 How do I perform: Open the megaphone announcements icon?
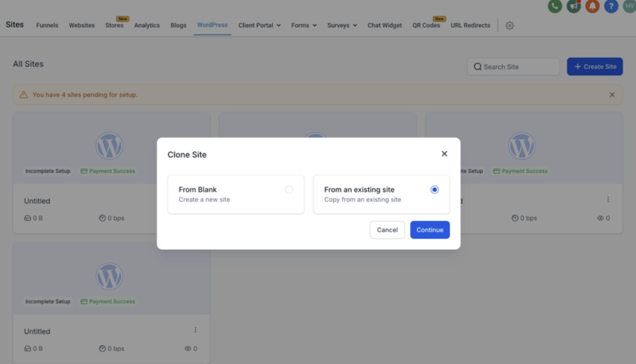tap(573, 6)
